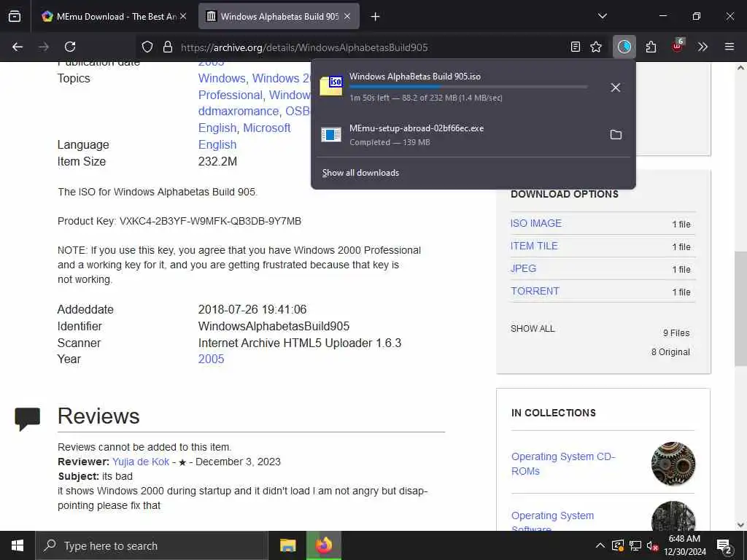
Task: Download the JPEG option
Action: click(523, 268)
